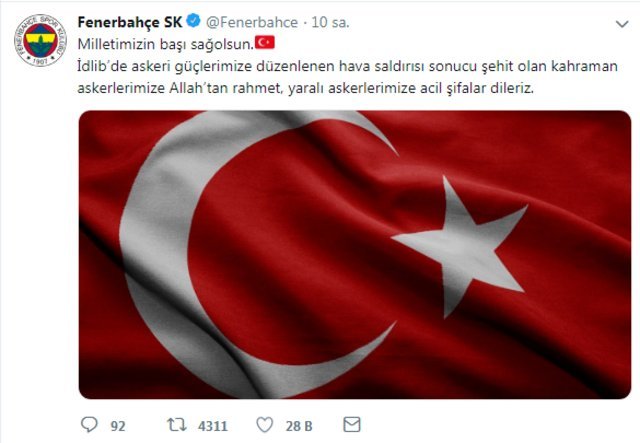Expand the tweet options chevron menu
The height and width of the screenshot is (443, 640).
click(x=622, y=24)
